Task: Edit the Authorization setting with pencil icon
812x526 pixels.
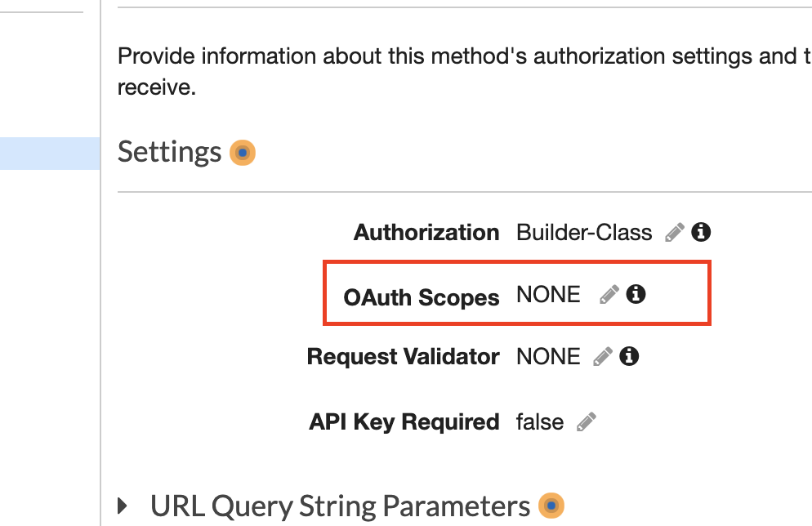Action: tap(675, 233)
